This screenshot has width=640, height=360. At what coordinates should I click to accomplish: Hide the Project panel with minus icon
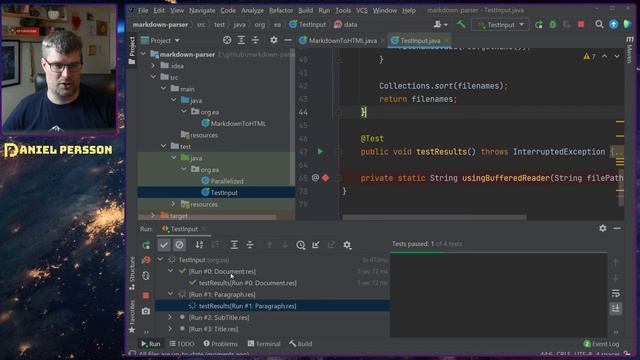click(x=288, y=40)
